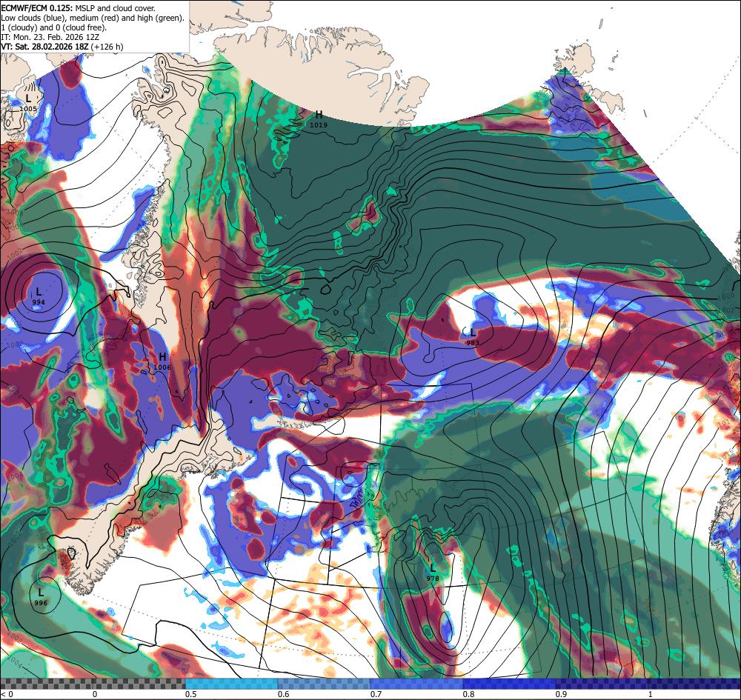
Task: Click the '< 0' colorbar label
Action: click(x=7, y=694)
